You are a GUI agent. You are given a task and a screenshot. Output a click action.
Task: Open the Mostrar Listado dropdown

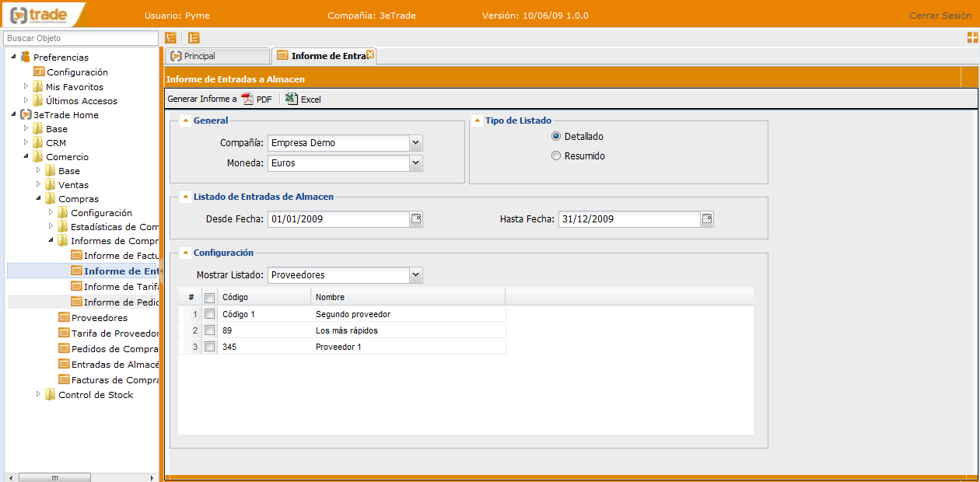coord(416,275)
